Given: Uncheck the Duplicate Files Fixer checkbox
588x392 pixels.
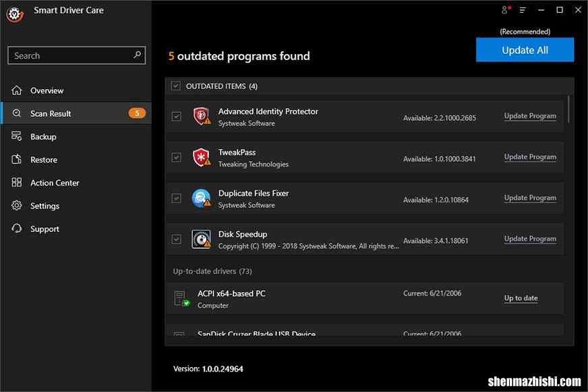Looking at the screenshot, I should 176,198.
